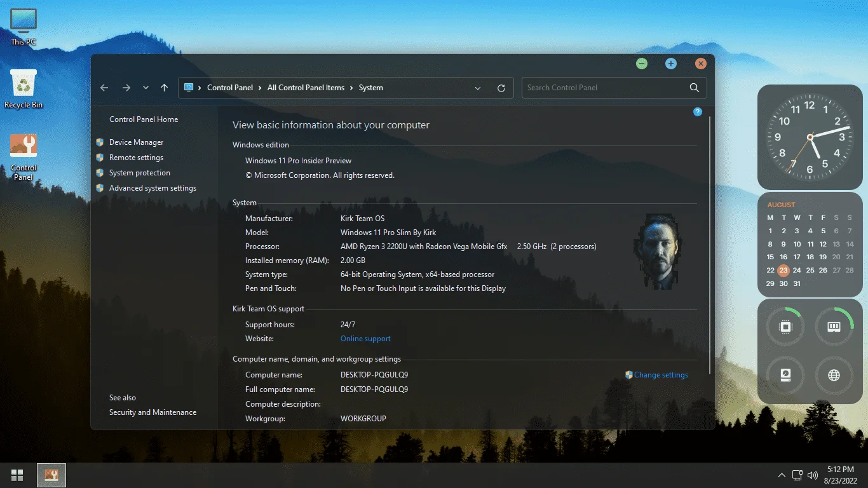Open System protection link

[x=140, y=173]
